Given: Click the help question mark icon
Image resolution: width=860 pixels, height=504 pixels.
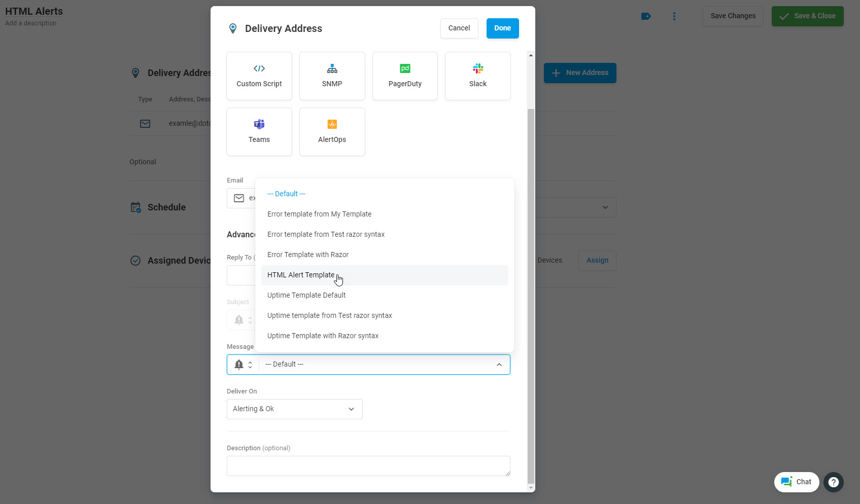Looking at the screenshot, I should pyautogui.click(x=833, y=482).
